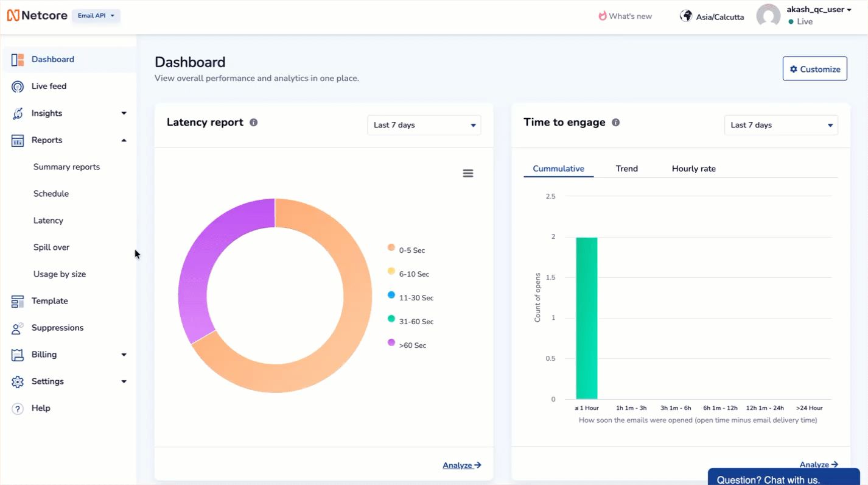
Task: Click the user avatar picture
Action: [x=768, y=16]
